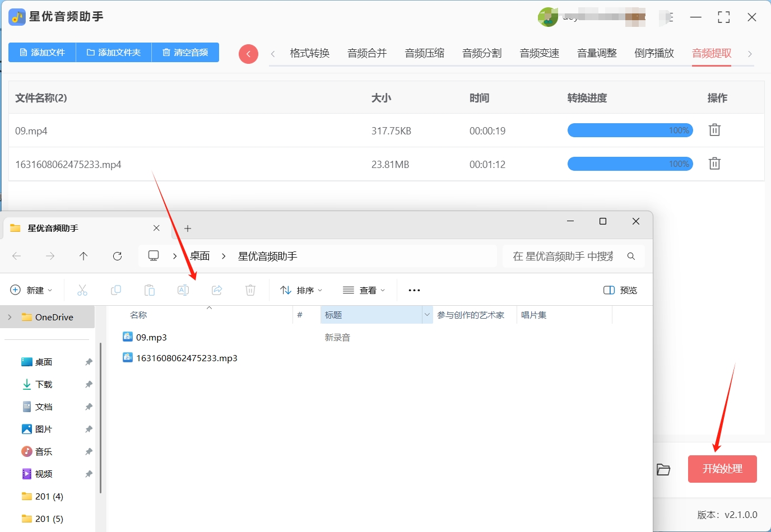This screenshot has width=771, height=532.
Task: Pin toggle next to 文档 in sidebar
Action: [89, 407]
